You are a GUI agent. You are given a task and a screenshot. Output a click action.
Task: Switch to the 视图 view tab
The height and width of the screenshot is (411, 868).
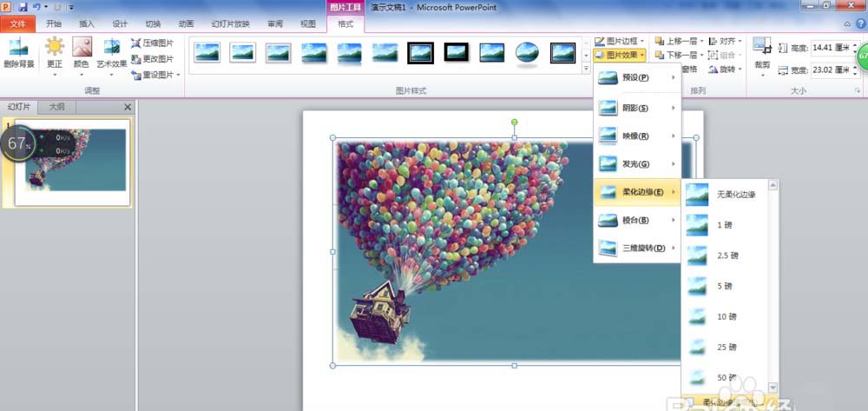(308, 23)
